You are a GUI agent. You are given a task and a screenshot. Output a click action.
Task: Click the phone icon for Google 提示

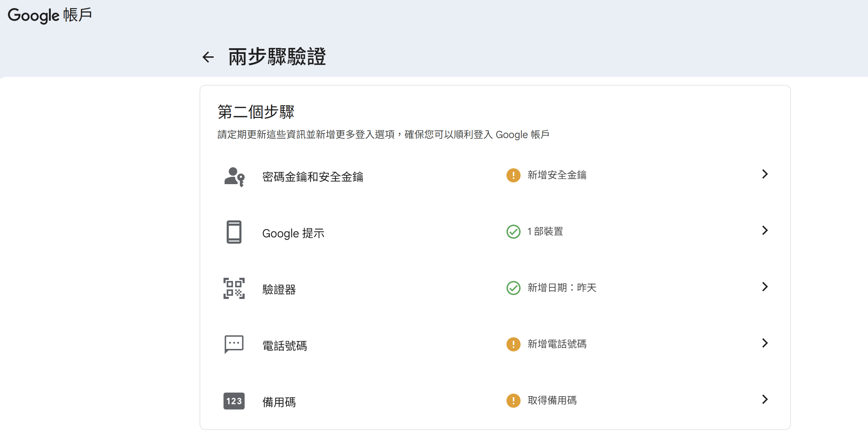pyautogui.click(x=234, y=232)
